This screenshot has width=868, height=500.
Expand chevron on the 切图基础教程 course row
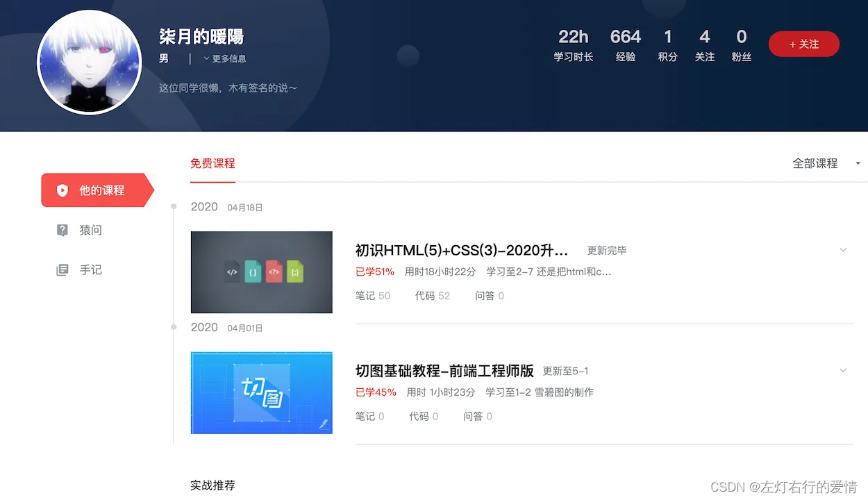click(843, 370)
